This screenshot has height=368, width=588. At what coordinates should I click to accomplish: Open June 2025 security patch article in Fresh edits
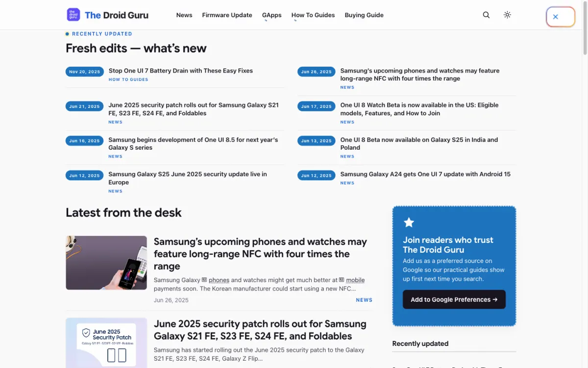pos(194,109)
